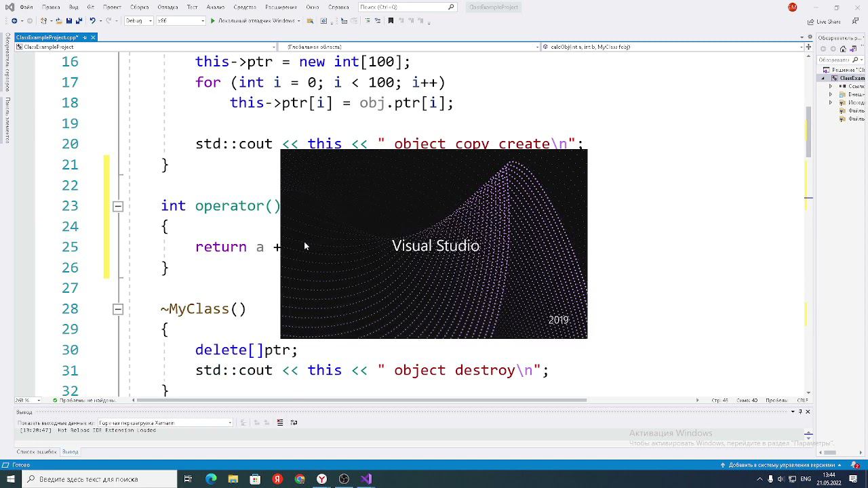Open File Explorer from taskbar
Image resolution: width=868 pixels, height=488 pixels.
[x=233, y=479]
